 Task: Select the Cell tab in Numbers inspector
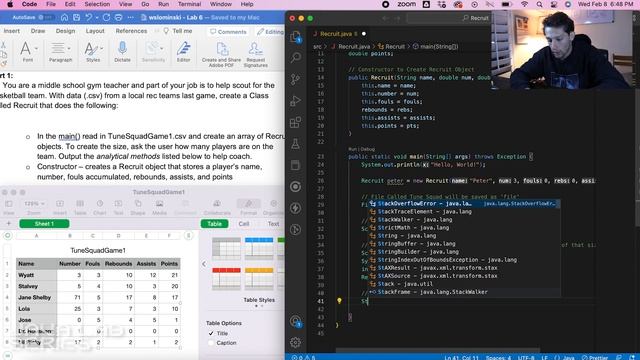[244, 224]
